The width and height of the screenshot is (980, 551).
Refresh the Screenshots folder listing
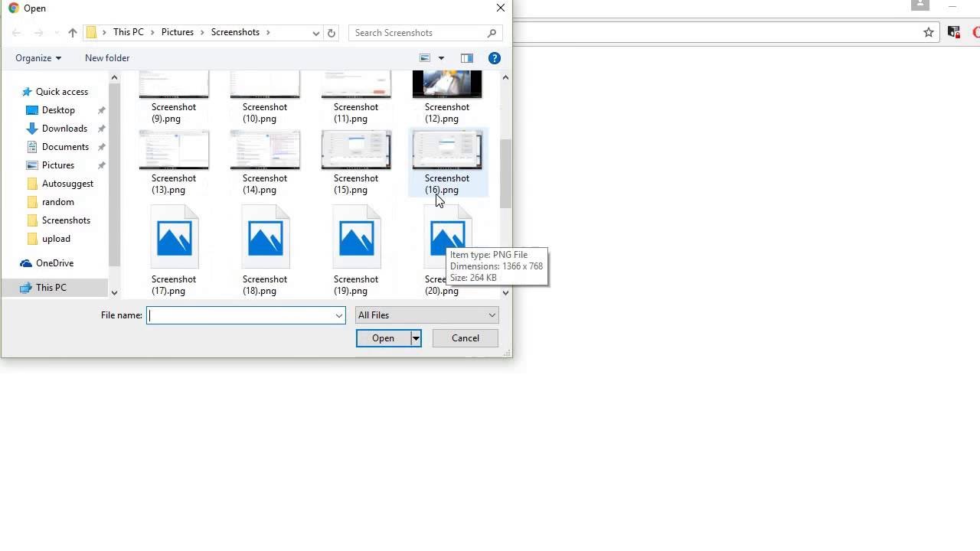[x=332, y=33]
